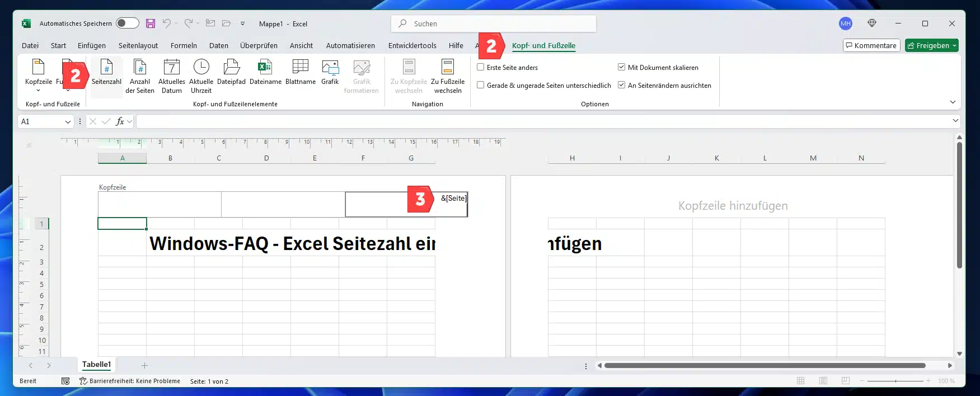
Task: Click Anzahl der Seiten icon
Action: [140, 76]
